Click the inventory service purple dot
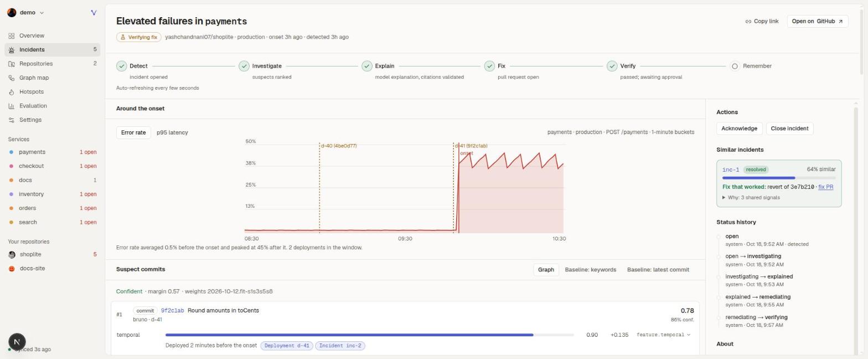This screenshot has height=359, width=868. click(x=11, y=194)
